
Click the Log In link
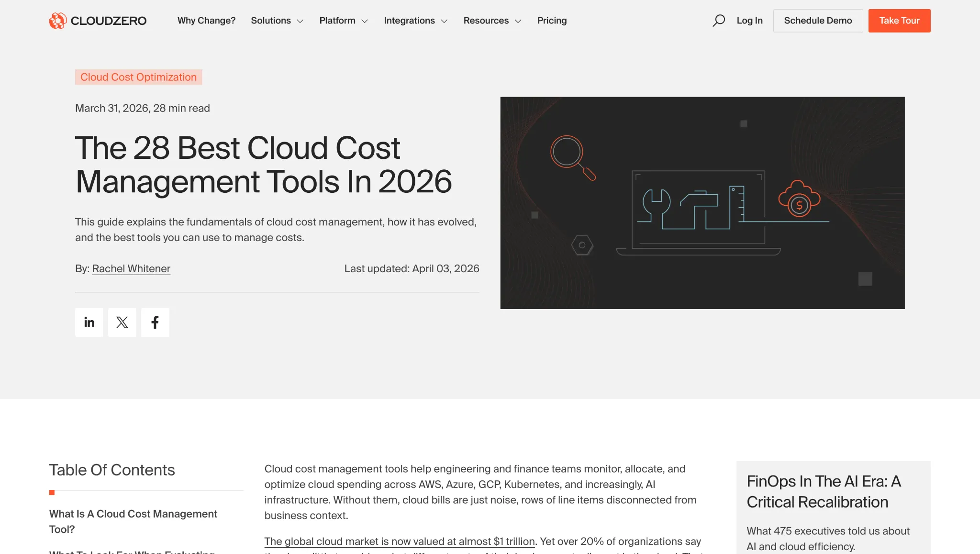pos(749,21)
